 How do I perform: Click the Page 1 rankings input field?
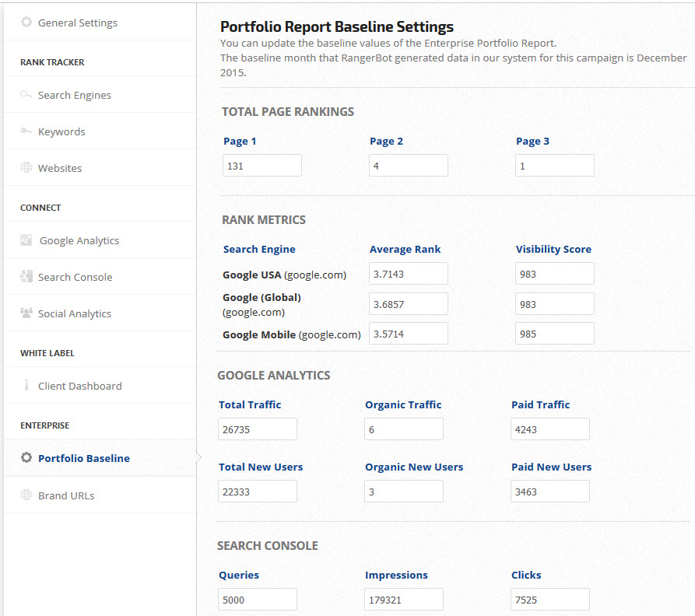click(262, 166)
